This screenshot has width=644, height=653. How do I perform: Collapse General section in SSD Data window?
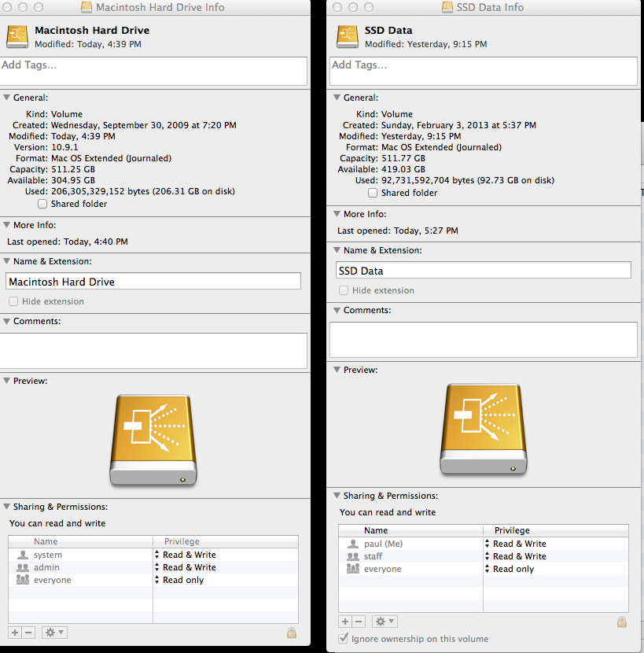(x=337, y=98)
